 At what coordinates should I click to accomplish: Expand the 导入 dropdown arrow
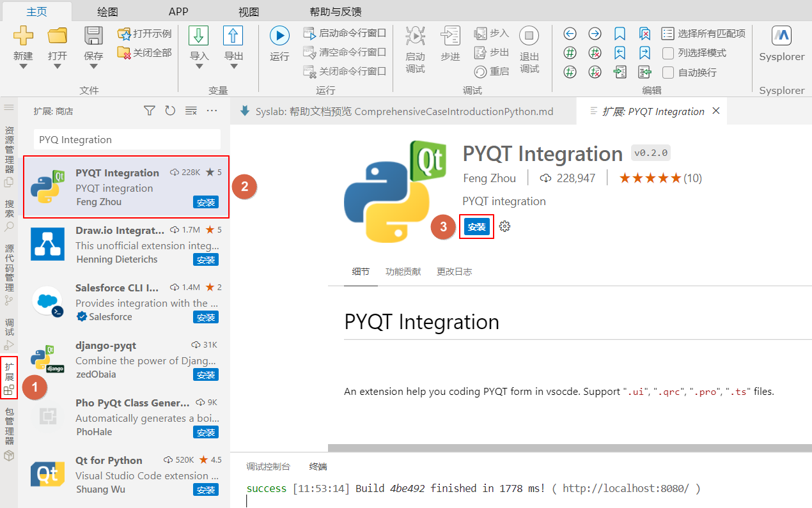[x=198, y=66]
